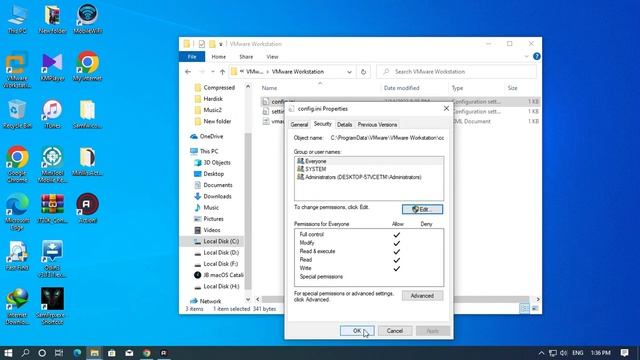The image size is (640, 360).
Task: Confirm dialog with OK button
Action: coord(357,331)
